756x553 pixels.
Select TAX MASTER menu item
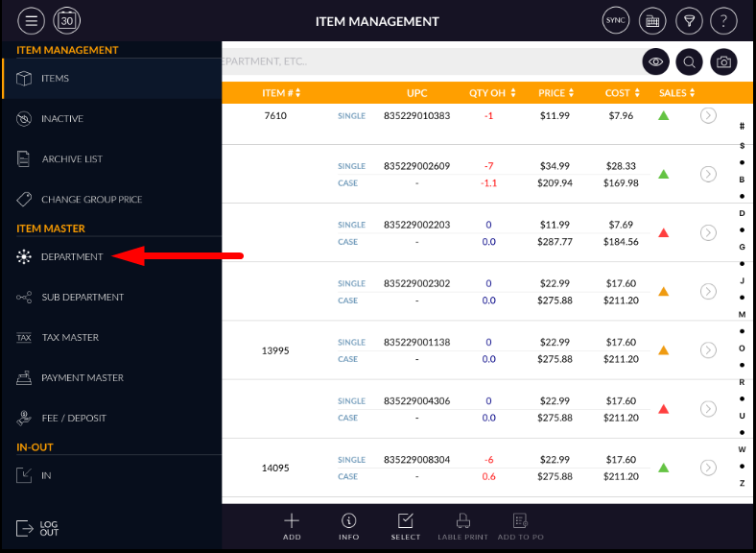point(70,338)
